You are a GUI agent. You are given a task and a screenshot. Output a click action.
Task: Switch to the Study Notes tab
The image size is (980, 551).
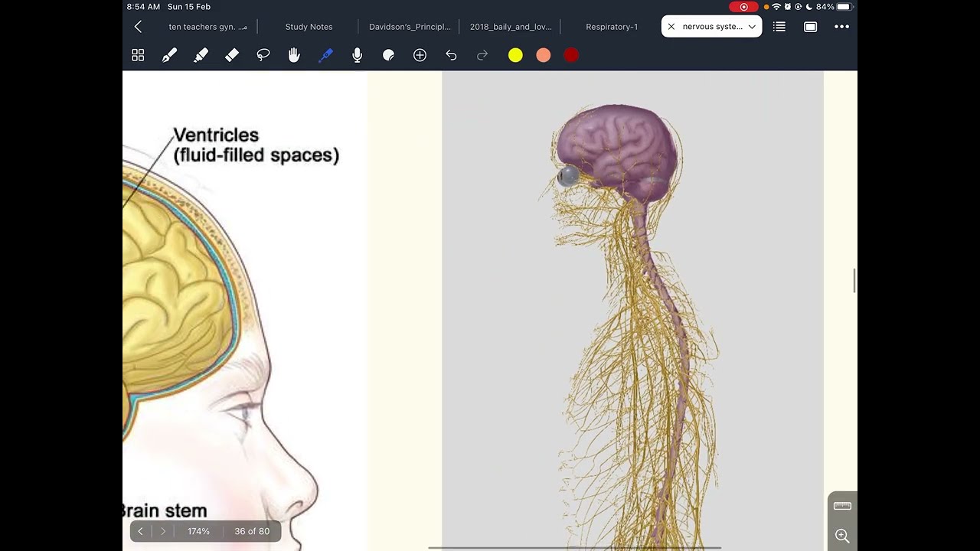[x=309, y=27]
